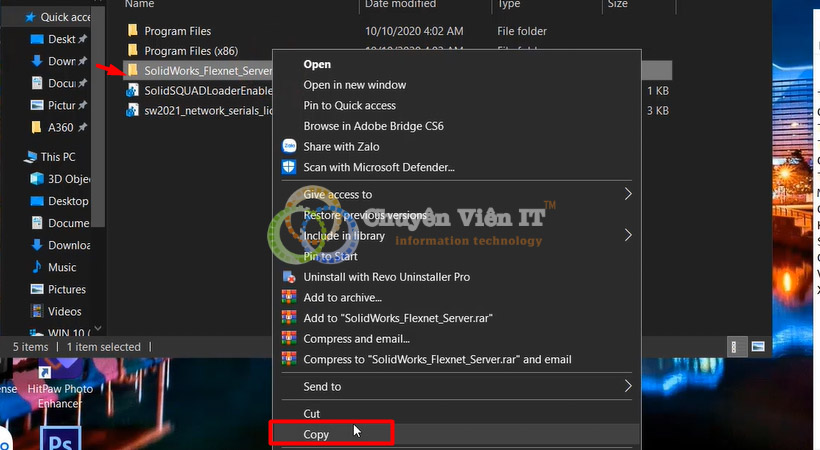This screenshot has width=820, height=450.
Task: Click the Microsoft Defender shield icon
Action: coord(289,167)
